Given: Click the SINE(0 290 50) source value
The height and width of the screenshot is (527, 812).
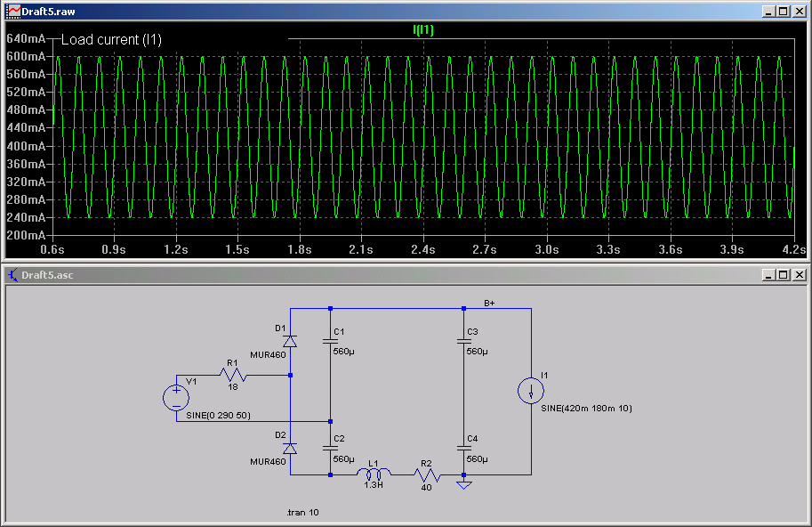Looking at the screenshot, I should [218, 416].
